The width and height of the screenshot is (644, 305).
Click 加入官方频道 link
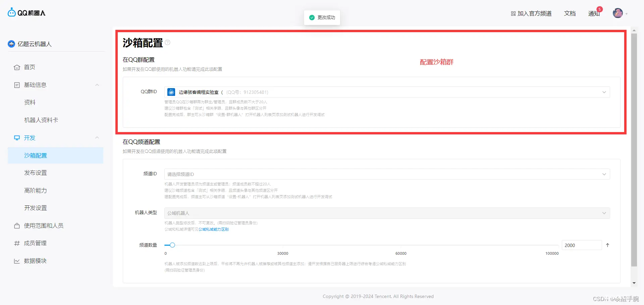531,14
